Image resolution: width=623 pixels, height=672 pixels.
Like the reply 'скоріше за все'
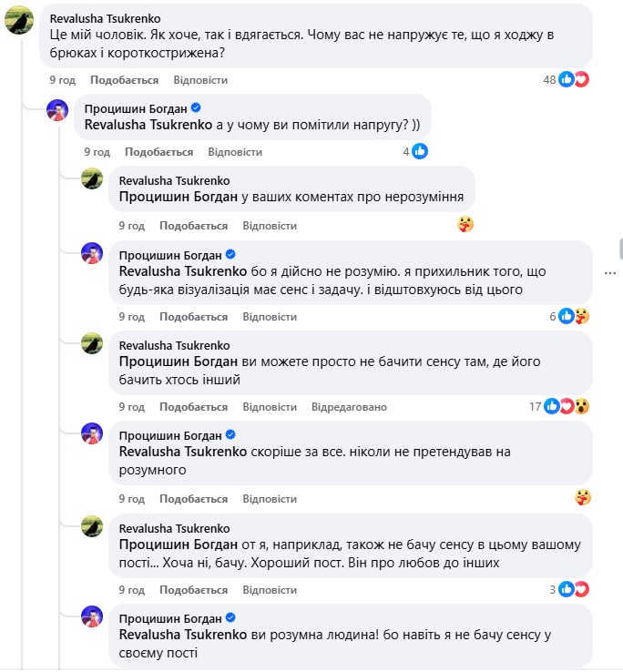193,499
